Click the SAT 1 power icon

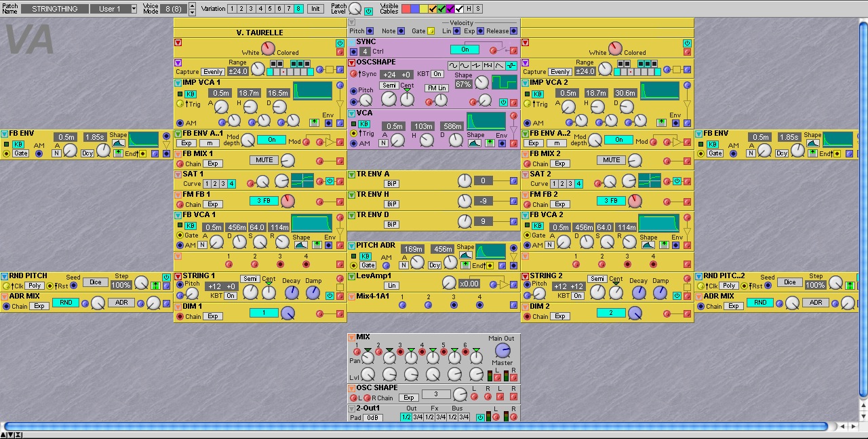click(x=330, y=181)
